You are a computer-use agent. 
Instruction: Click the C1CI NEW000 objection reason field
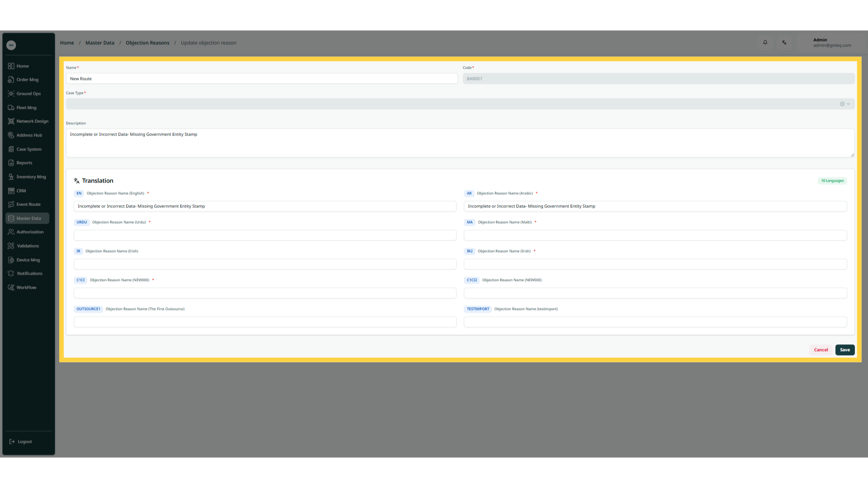265,293
